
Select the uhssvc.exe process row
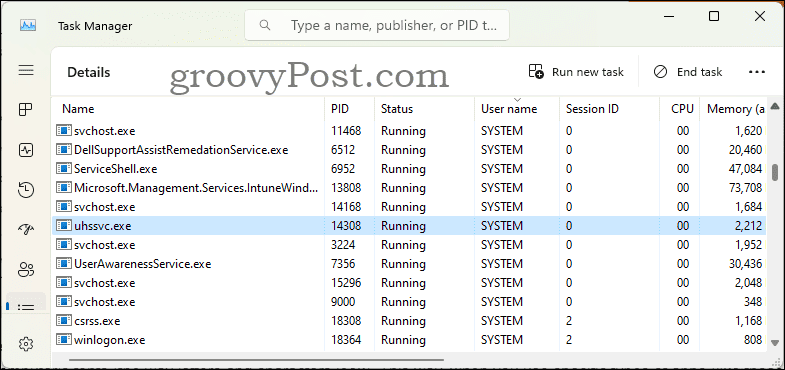[410, 226]
